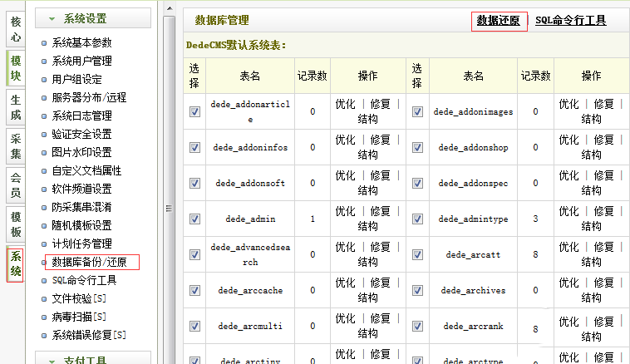Click the sidebar collapse splitter handle

point(169,208)
